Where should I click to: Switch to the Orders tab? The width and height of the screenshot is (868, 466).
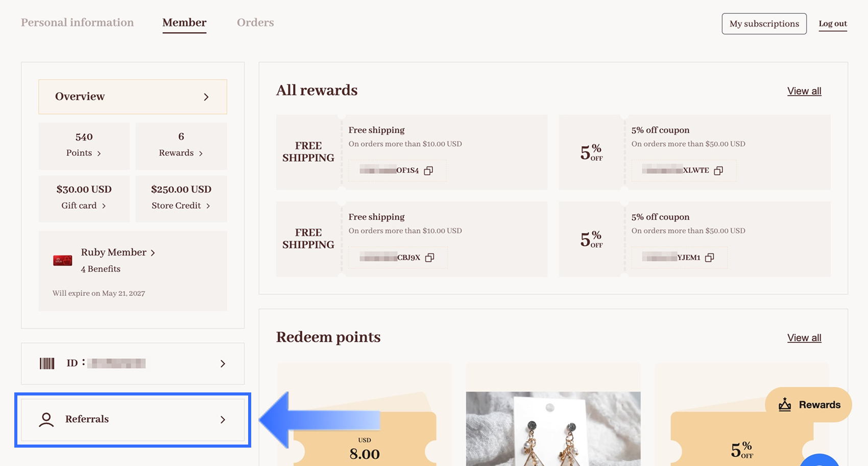(255, 22)
